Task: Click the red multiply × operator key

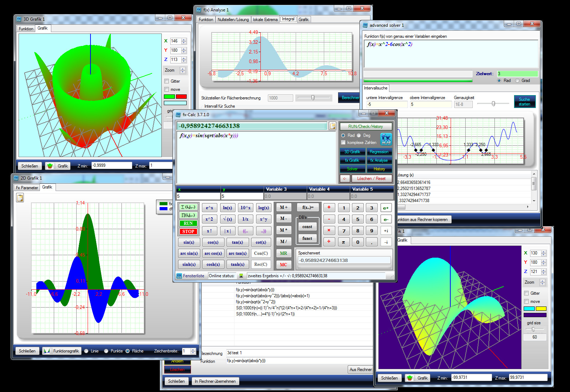Action: [329, 230]
